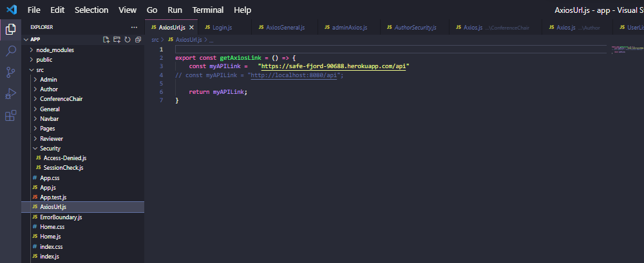Viewport: 644px width, 263px height.
Task: Open the Source Control view
Action: click(x=11, y=73)
